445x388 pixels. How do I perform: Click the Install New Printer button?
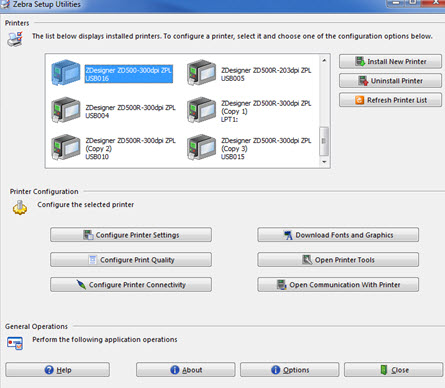point(390,62)
